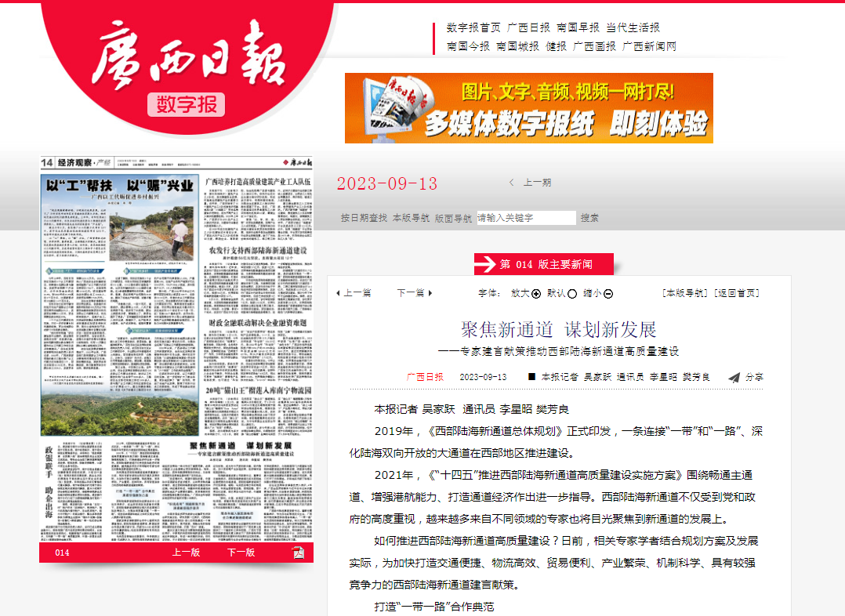Download the page PDF via PDF icon

click(x=298, y=553)
